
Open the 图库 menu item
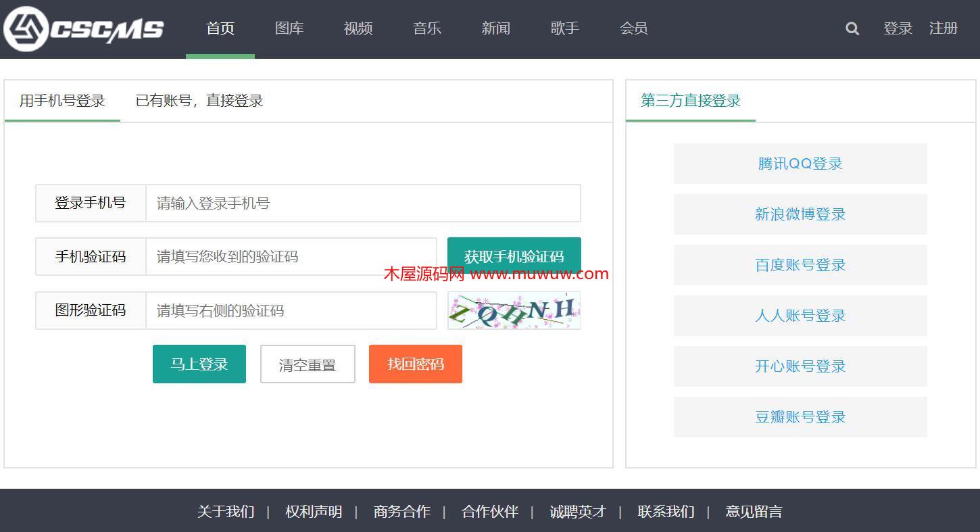pos(289,28)
